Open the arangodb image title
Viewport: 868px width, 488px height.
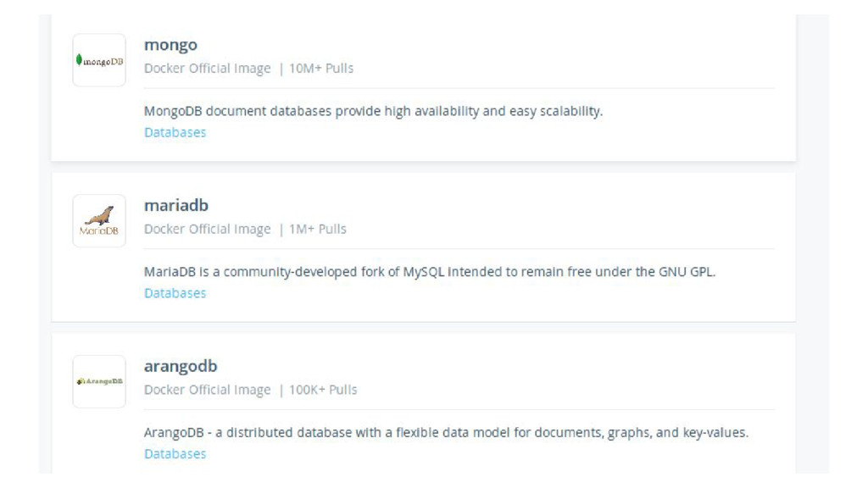click(x=181, y=366)
